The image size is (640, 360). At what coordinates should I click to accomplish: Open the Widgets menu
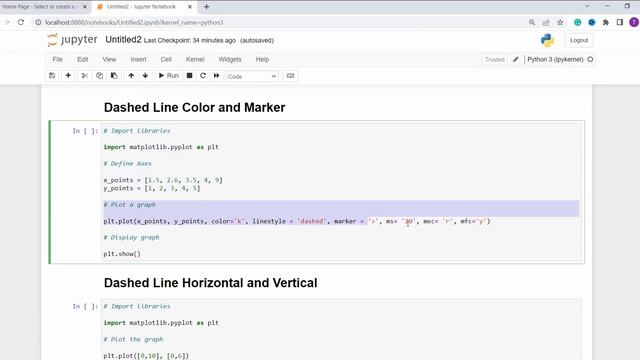pos(230,60)
